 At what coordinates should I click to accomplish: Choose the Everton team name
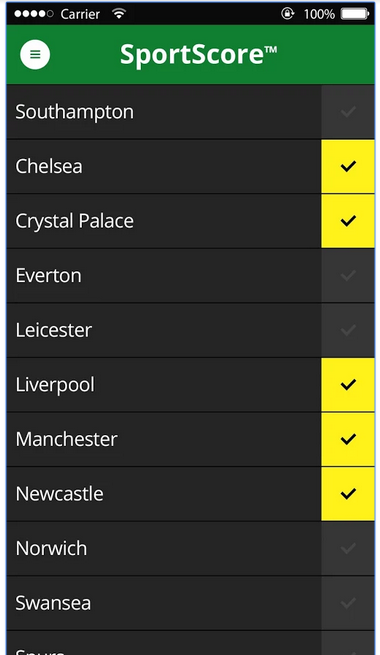pos(48,276)
